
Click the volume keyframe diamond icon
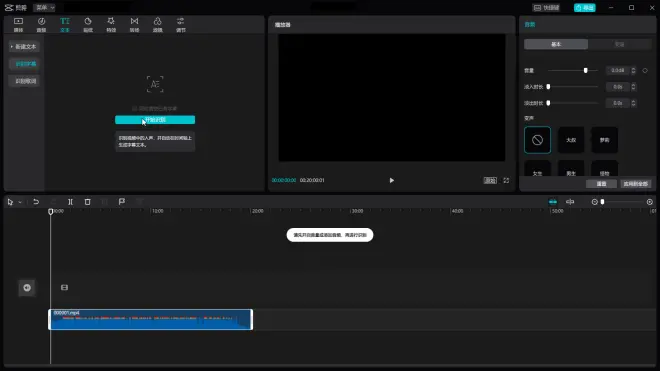(x=645, y=70)
